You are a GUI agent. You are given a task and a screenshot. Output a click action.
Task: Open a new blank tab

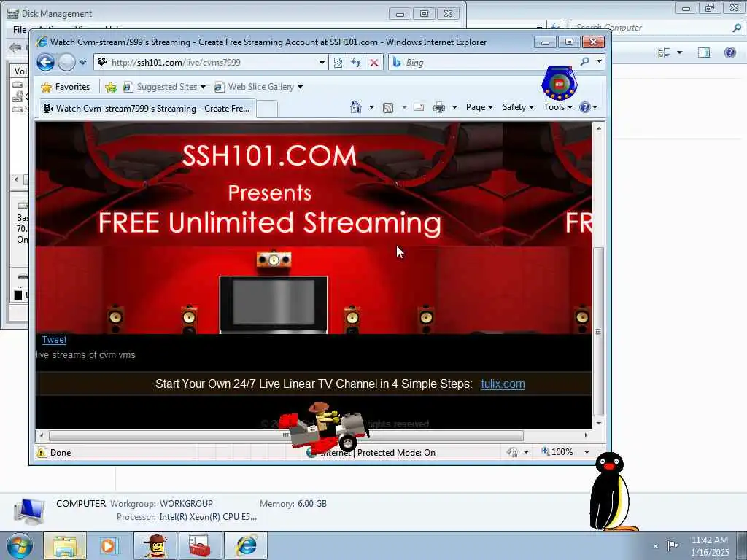click(x=267, y=109)
